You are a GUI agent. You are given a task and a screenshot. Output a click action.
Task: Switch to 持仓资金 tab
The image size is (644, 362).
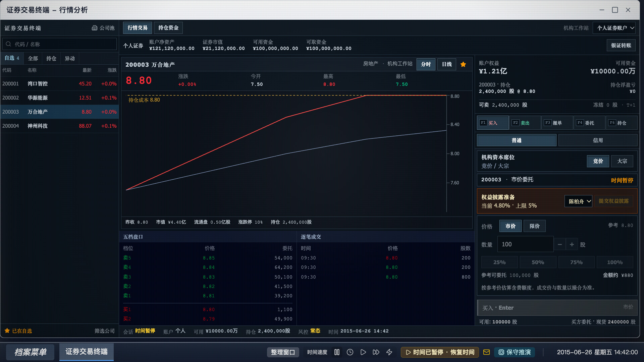coord(168,27)
